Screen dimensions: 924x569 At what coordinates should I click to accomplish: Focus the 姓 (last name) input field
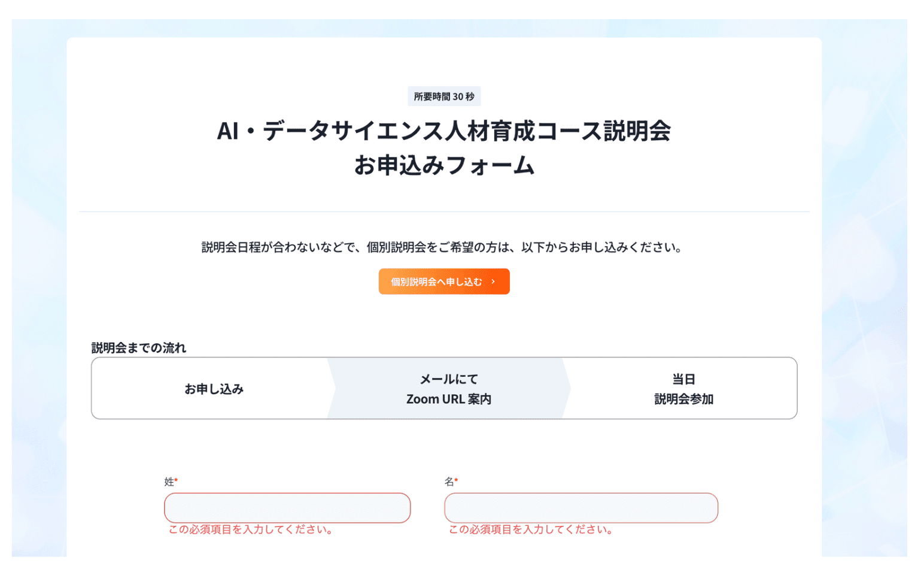(x=287, y=508)
